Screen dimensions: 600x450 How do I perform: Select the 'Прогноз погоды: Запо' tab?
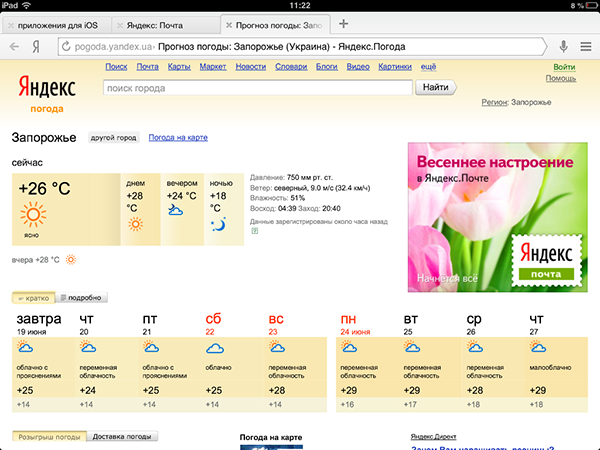276,25
